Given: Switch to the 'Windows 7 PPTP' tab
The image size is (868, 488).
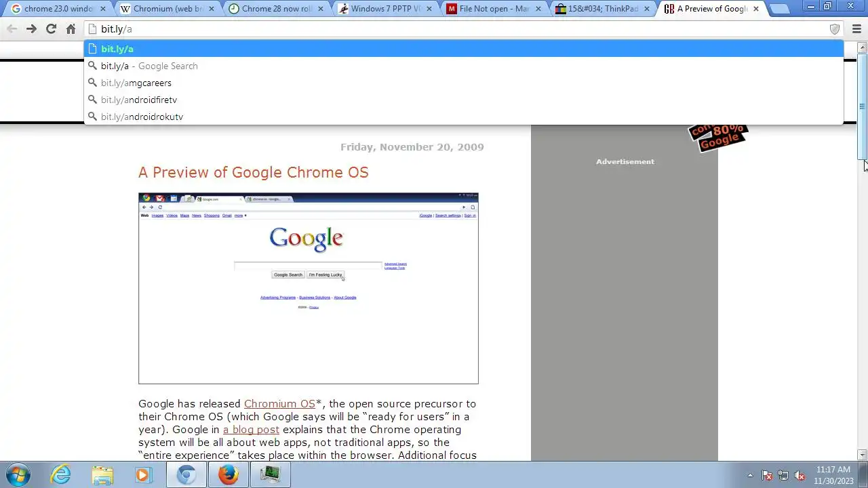Looking at the screenshot, I should coord(383,9).
